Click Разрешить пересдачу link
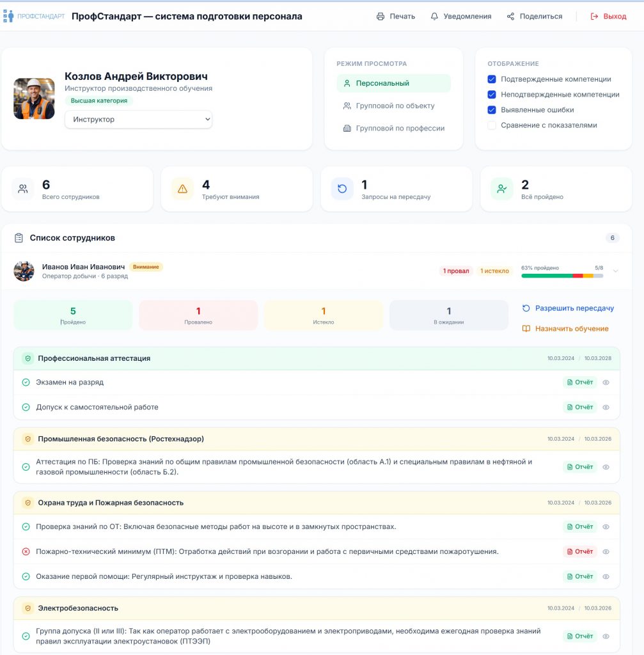Screen dimensions: 644x655 [574, 308]
